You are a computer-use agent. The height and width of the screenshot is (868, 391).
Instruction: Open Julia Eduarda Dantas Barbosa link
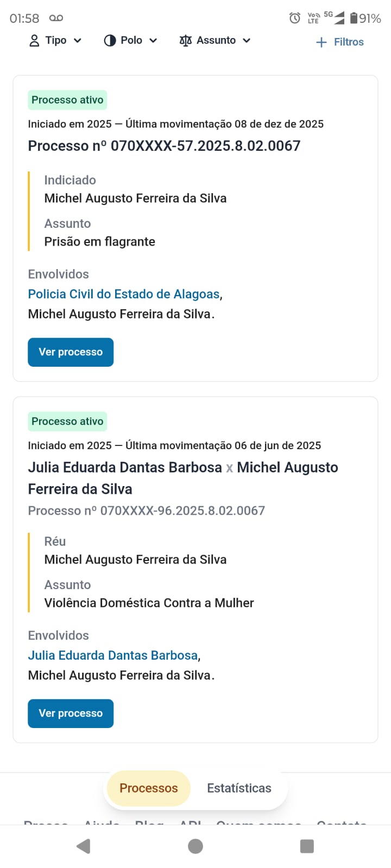coord(113,655)
